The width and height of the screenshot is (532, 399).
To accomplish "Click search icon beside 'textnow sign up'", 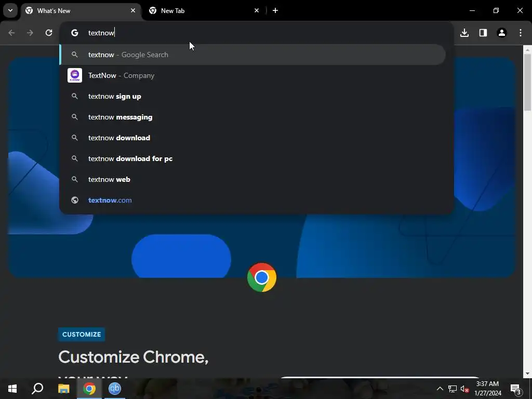I will coord(75,96).
